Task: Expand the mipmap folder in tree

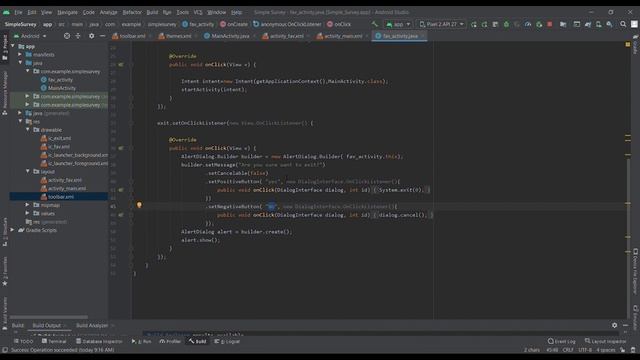Action: click(x=28, y=205)
